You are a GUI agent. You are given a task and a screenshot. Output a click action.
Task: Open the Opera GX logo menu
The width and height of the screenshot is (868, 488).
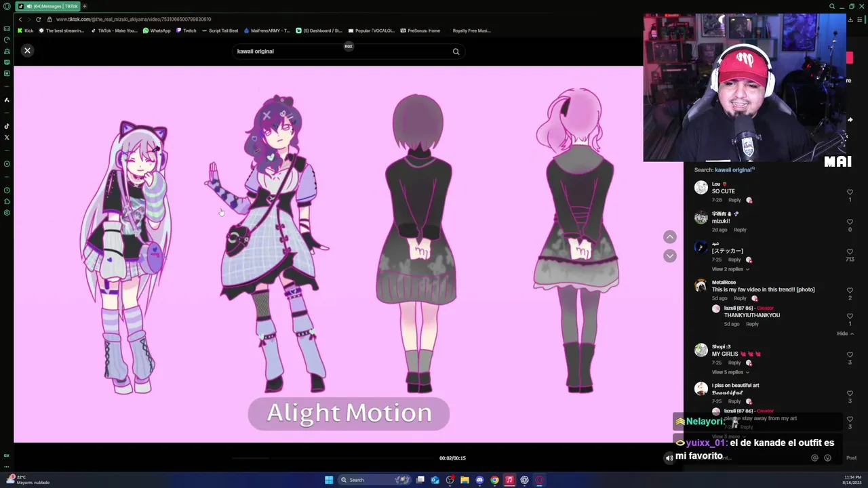coord(7,6)
